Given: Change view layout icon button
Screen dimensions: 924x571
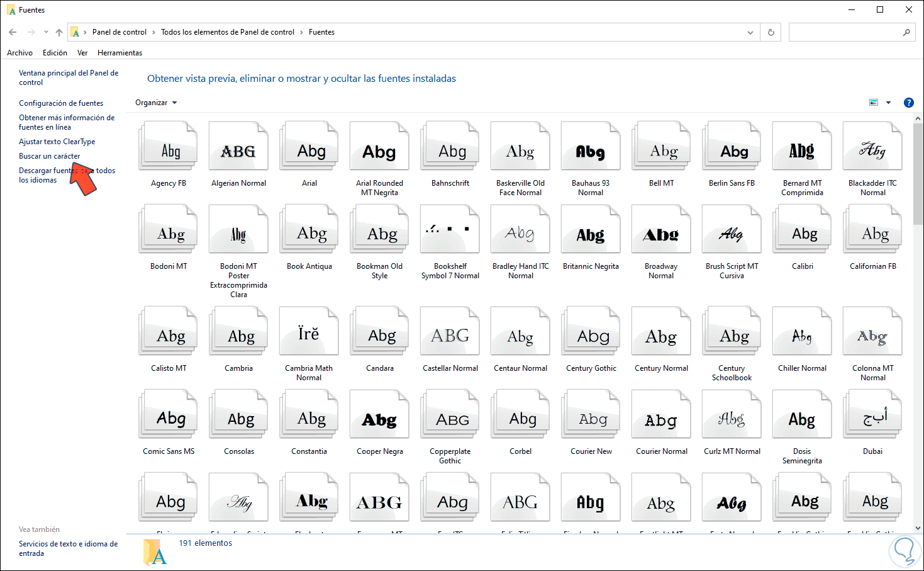Looking at the screenshot, I should coord(874,103).
